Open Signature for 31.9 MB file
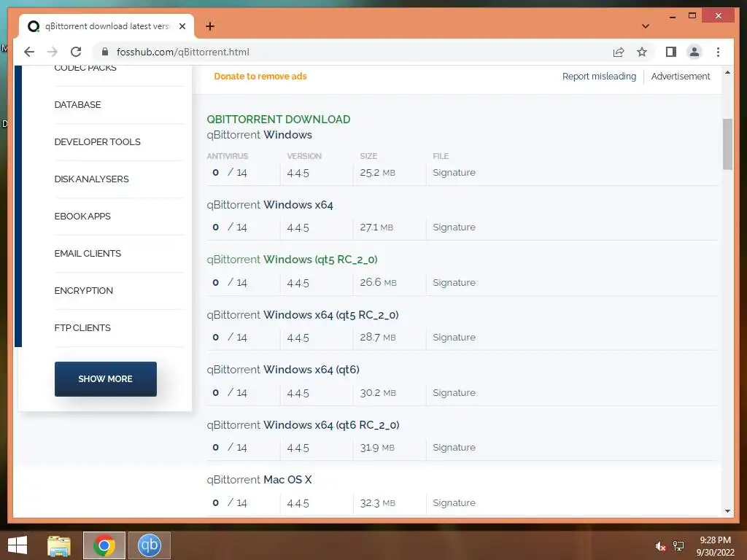 454,447
